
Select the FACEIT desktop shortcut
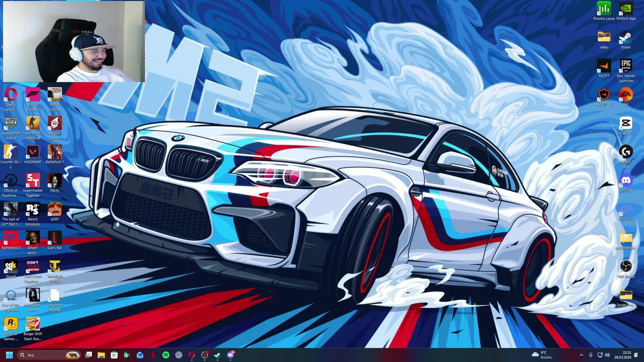pyautogui.click(x=604, y=68)
